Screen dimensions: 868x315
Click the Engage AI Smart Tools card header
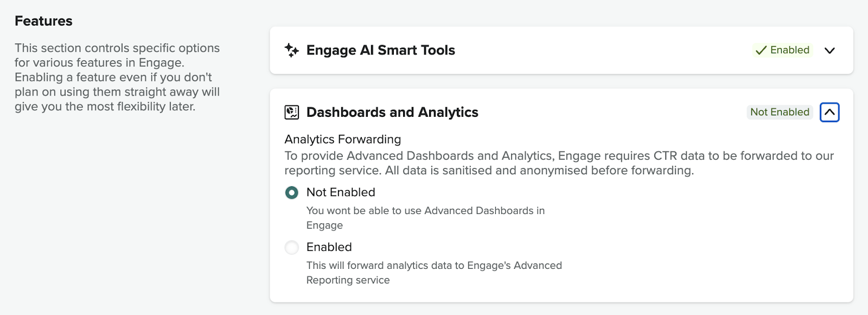pyautogui.click(x=561, y=51)
